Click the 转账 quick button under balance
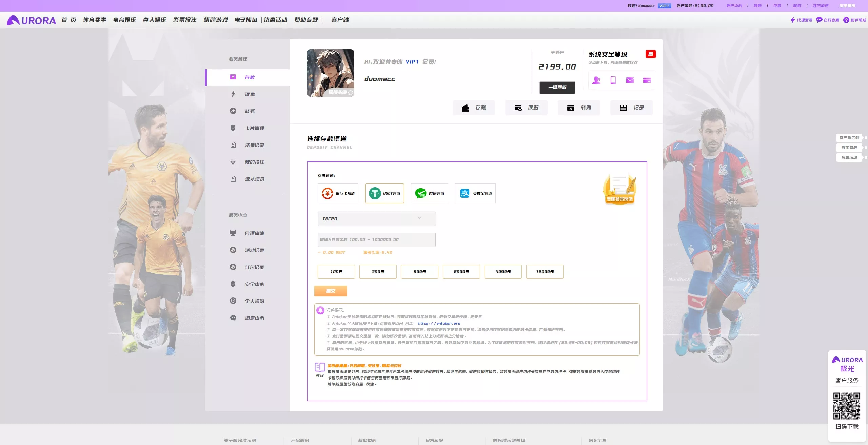868x445 pixels. pos(579,108)
